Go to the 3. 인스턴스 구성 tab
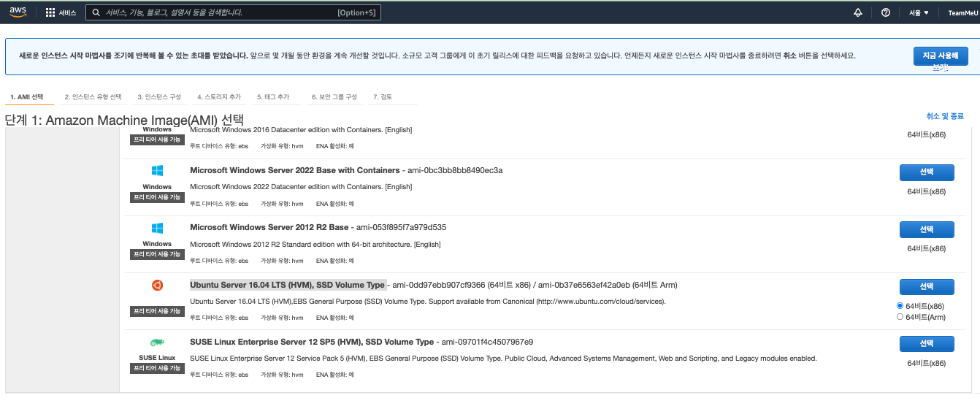Viewport: 980px width, 417px height. tap(159, 97)
